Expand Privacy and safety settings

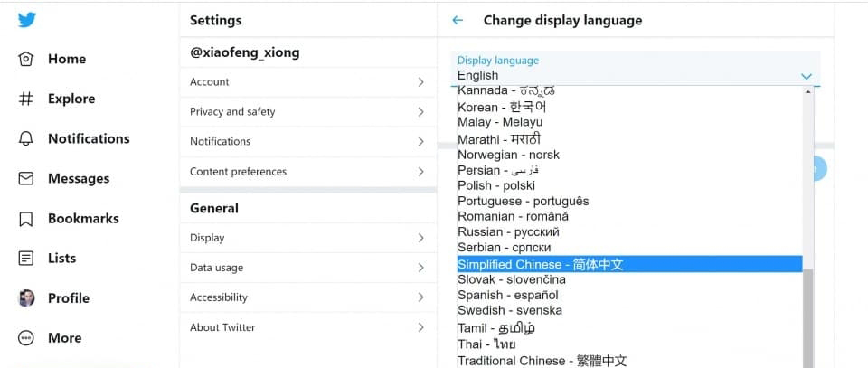[x=307, y=112]
